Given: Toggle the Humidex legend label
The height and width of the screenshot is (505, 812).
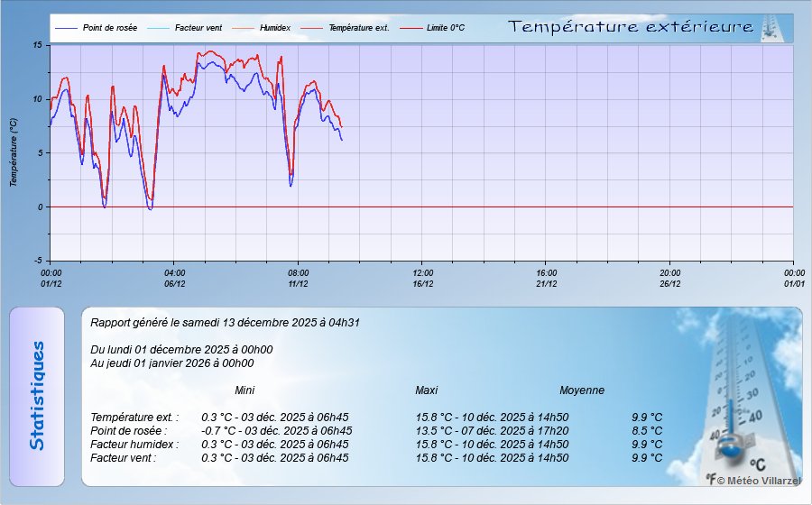Looking at the screenshot, I should (x=274, y=28).
